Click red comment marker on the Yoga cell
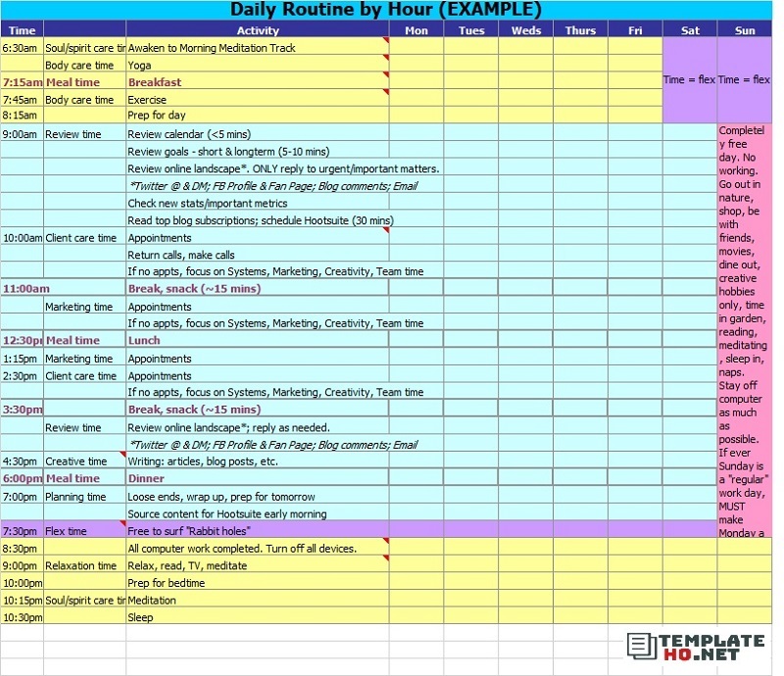 point(386,59)
